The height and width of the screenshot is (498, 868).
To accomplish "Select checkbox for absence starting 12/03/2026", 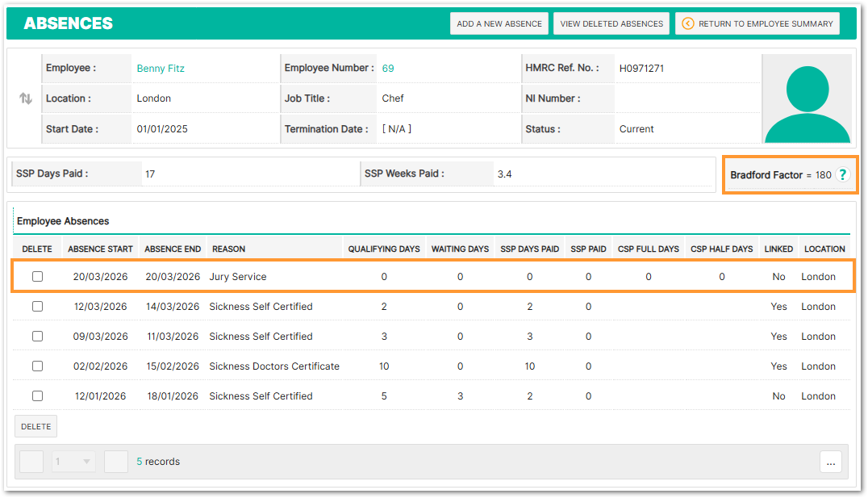I will 37,307.
